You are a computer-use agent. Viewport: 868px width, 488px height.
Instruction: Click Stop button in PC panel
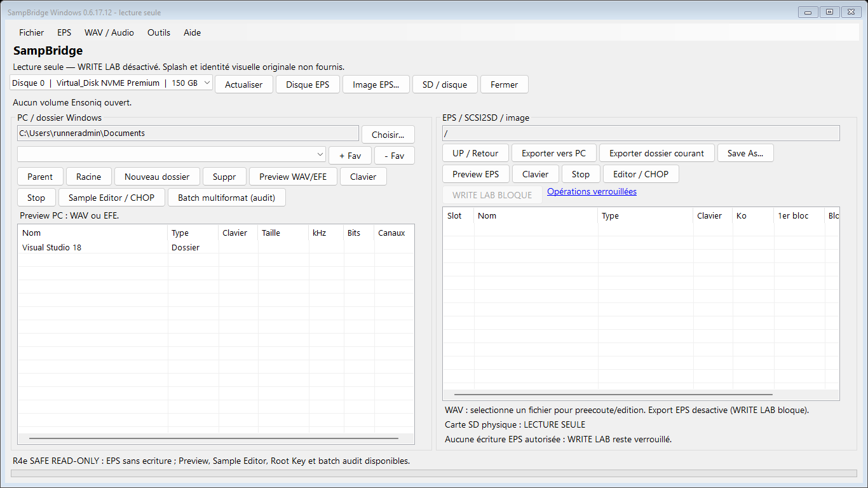point(36,198)
